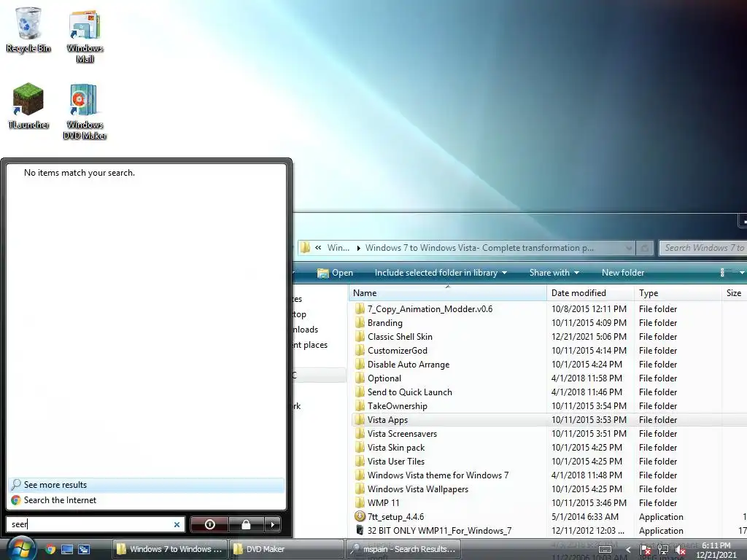This screenshot has height=560, width=747.
Task: Click the change view icon in Explorer toolbar
Action: 723,273
